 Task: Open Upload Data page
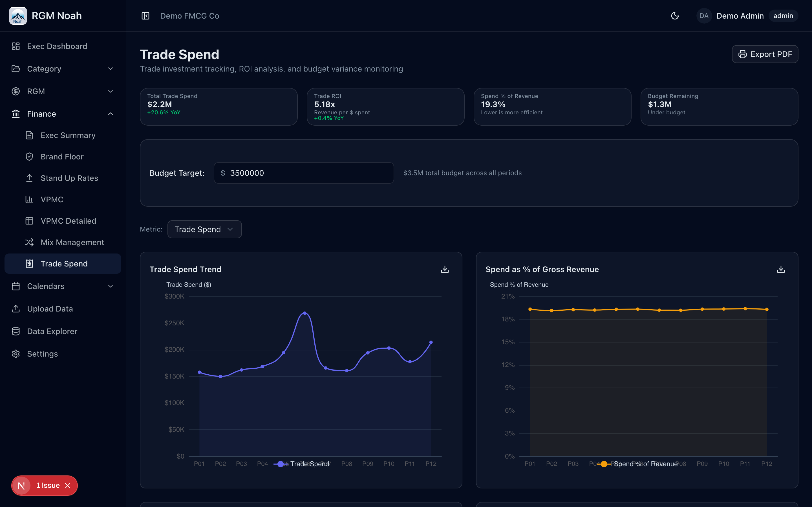point(50,309)
